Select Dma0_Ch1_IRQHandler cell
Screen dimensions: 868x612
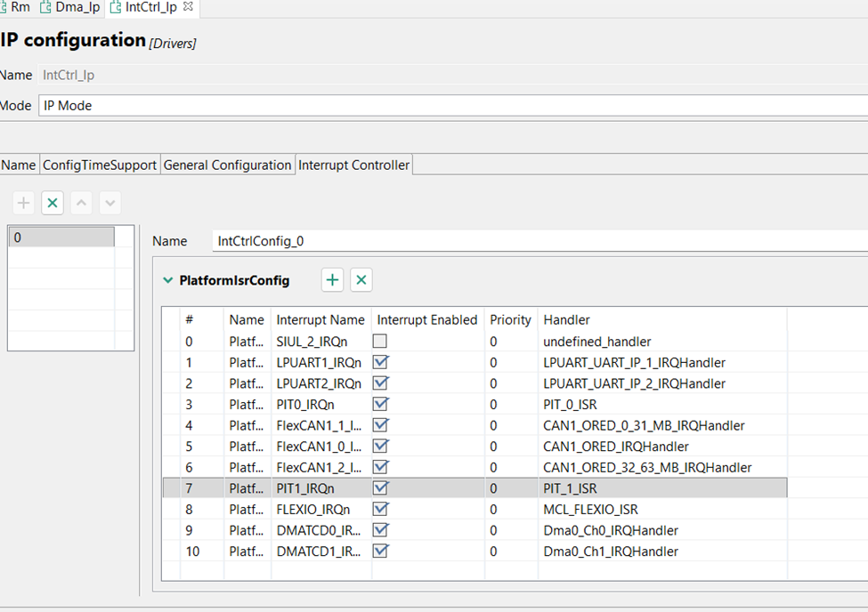(x=661, y=552)
